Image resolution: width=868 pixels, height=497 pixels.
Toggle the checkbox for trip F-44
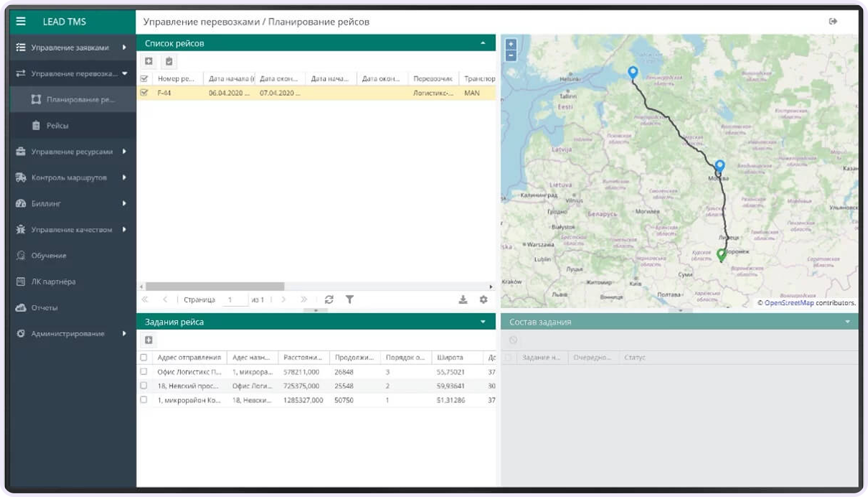pos(144,93)
